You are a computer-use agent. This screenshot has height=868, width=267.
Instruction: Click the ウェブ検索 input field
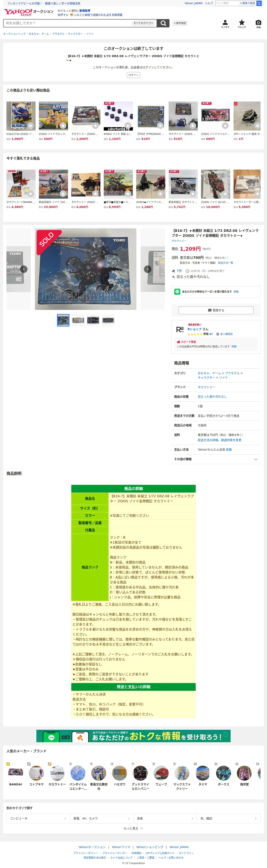tap(227, 3)
